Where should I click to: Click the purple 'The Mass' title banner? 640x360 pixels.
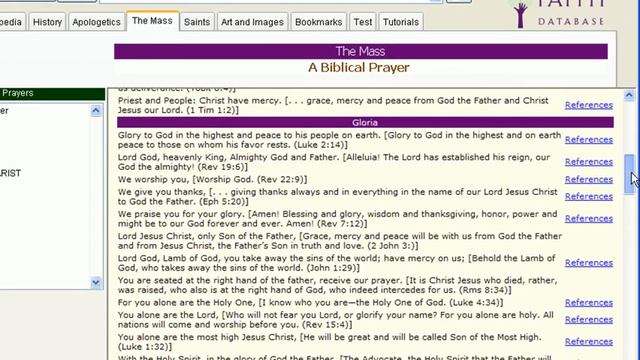(x=361, y=51)
